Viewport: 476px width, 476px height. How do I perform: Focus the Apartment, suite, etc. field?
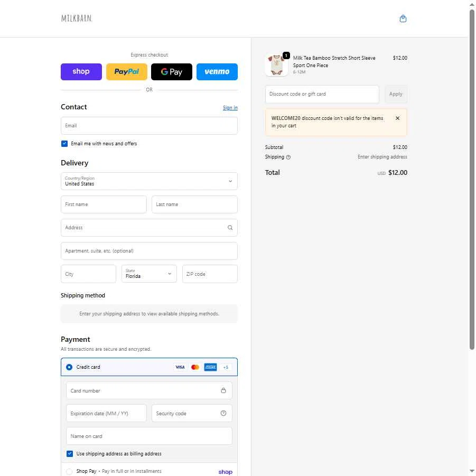[x=149, y=251]
